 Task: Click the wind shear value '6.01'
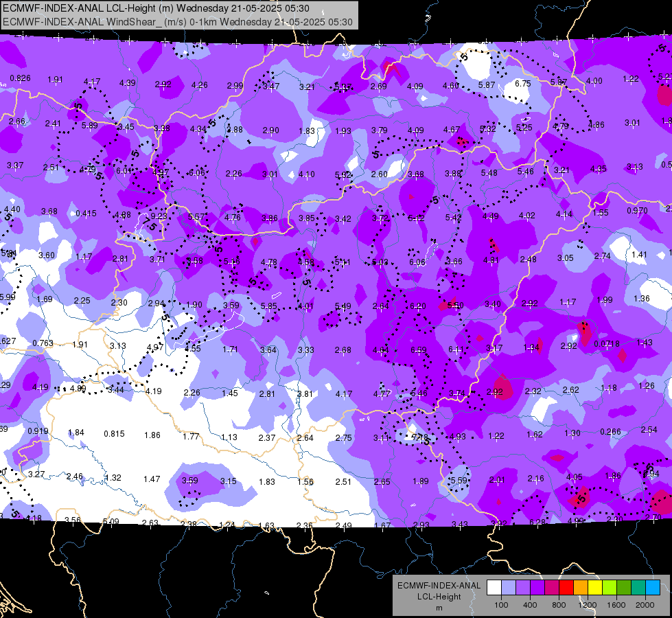click(x=124, y=171)
